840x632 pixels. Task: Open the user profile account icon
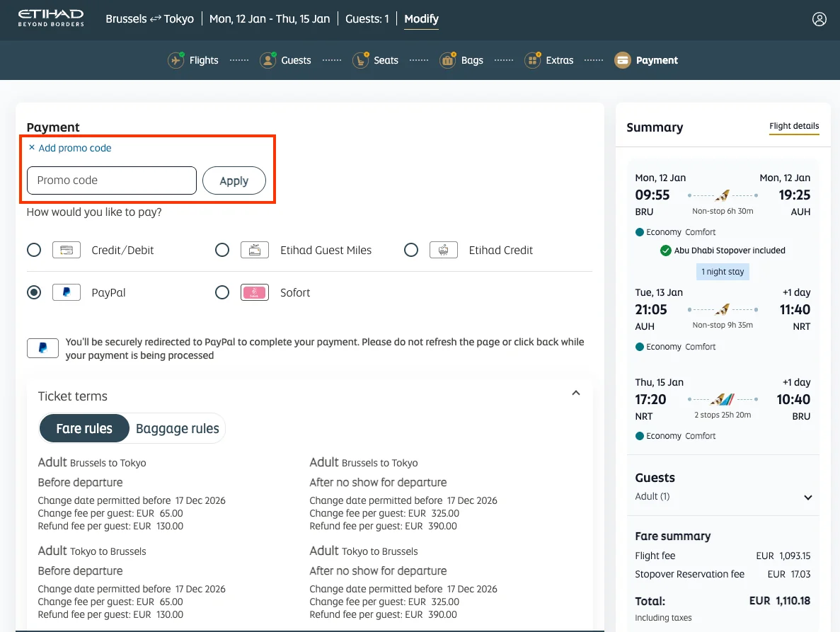819,19
